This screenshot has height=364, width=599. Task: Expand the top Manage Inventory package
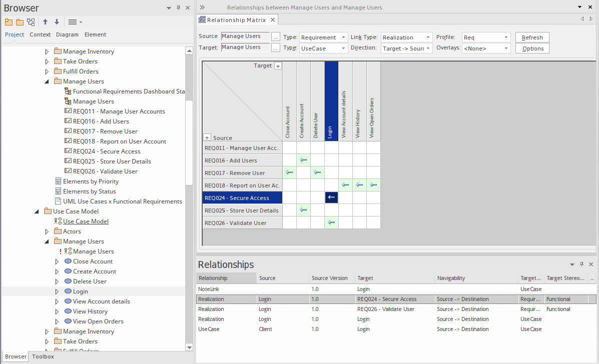click(47, 51)
